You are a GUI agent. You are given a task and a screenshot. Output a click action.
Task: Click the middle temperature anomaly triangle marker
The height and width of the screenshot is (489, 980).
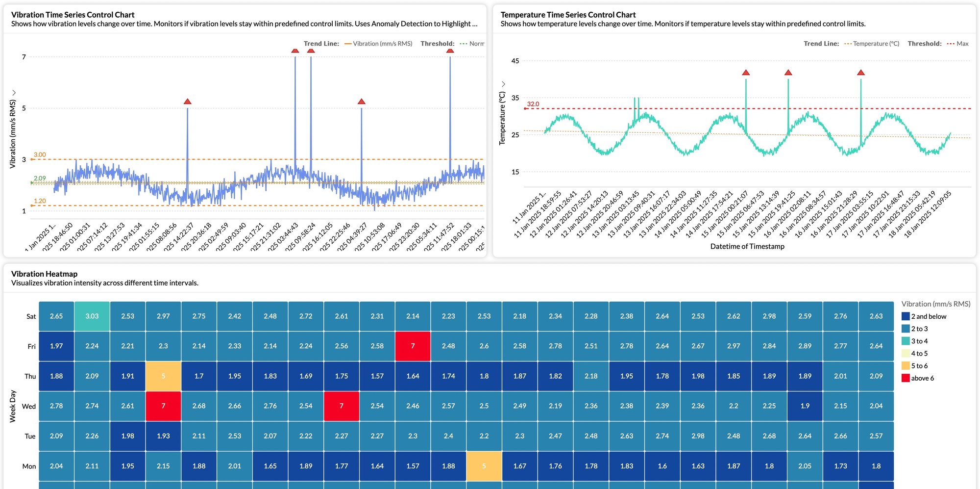click(x=788, y=73)
